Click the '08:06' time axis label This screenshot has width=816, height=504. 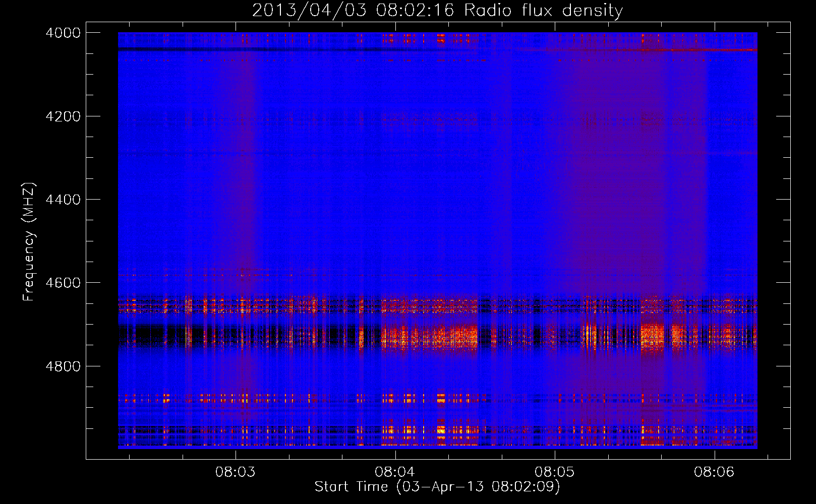(714, 472)
